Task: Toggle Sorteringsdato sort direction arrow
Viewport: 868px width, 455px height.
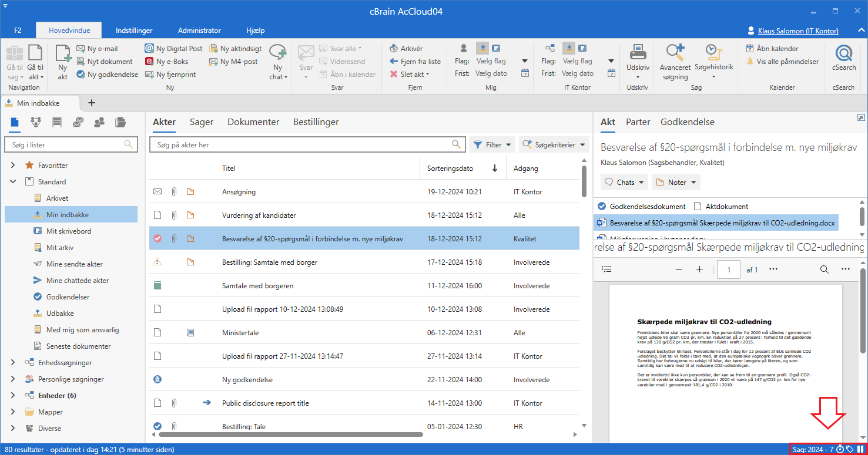Action: 495,168
